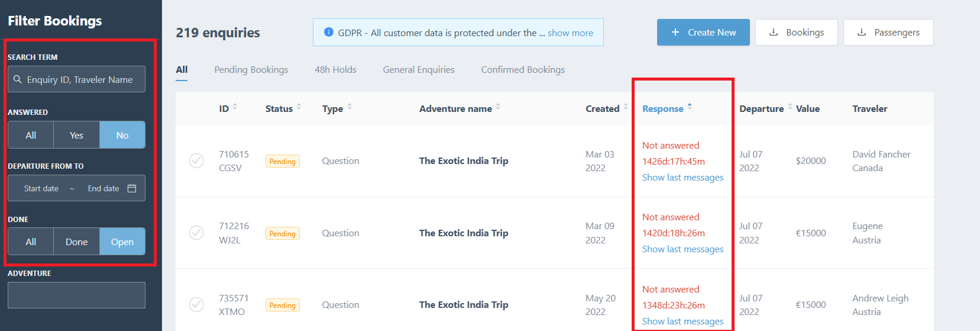Set Done filter to Done
This screenshot has height=331, width=980.
point(76,242)
